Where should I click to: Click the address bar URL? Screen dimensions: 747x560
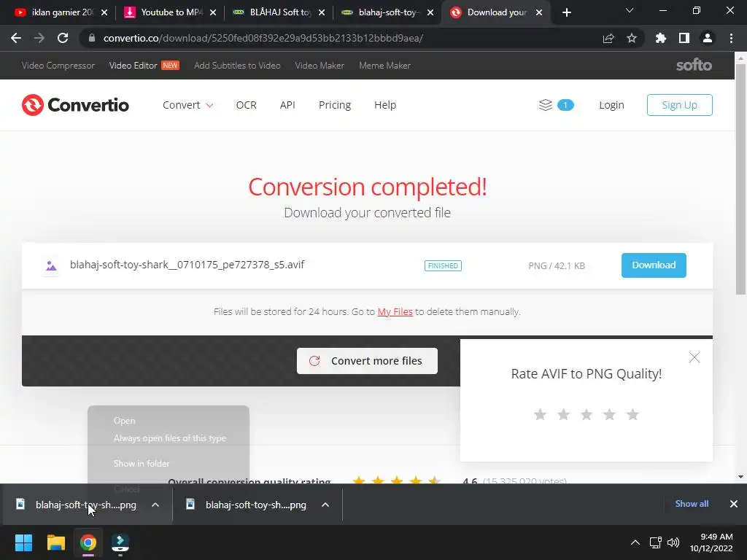[263, 38]
